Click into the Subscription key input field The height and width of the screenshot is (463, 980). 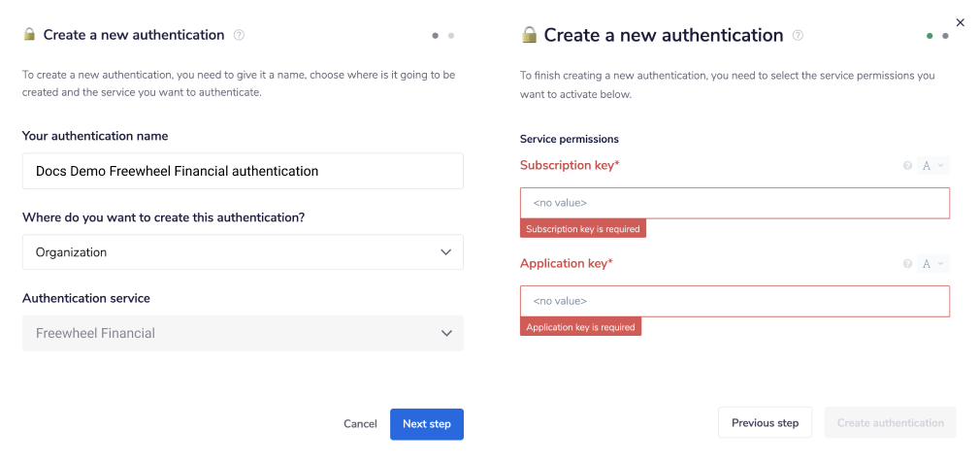tap(735, 203)
